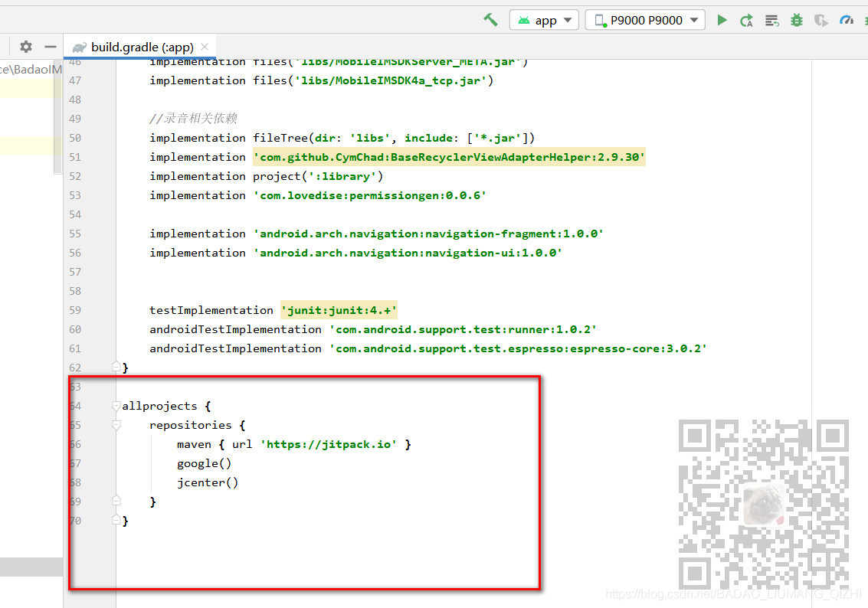This screenshot has width=868, height=608.
Task: Collapse the repositories code block
Action: tap(116, 425)
